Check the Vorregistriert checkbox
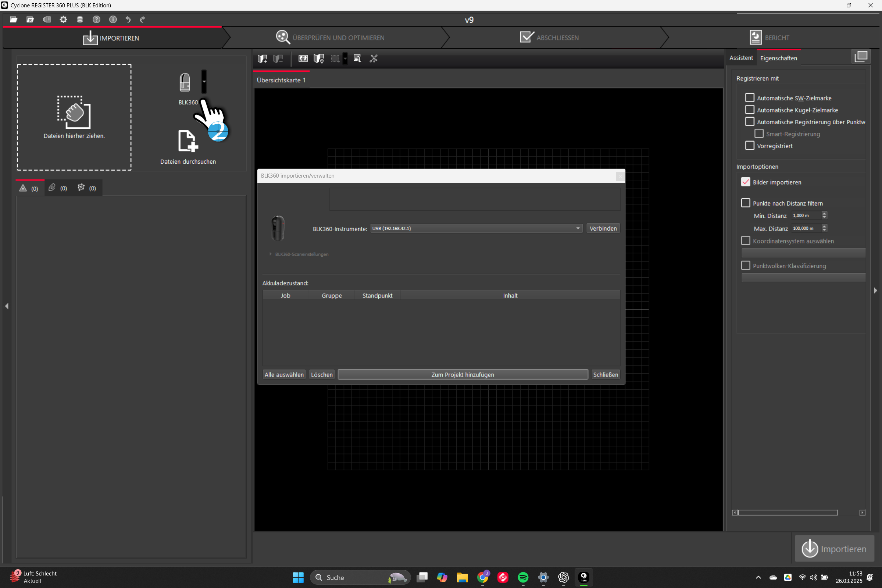This screenshot has height=588, width=882. (x=750, y=146)
